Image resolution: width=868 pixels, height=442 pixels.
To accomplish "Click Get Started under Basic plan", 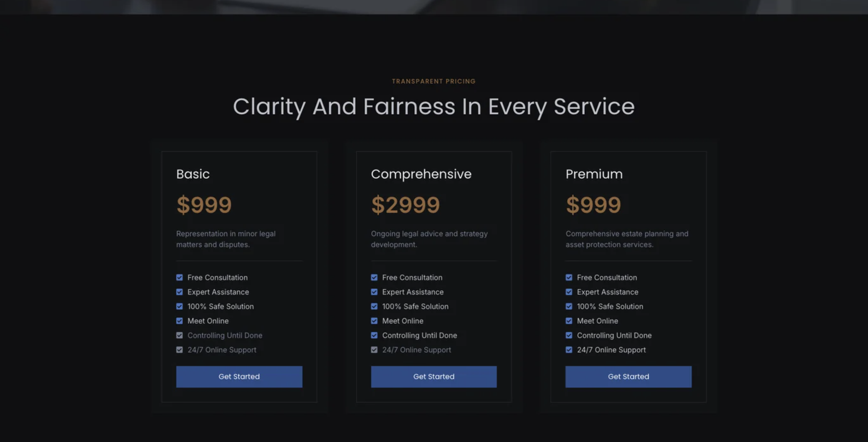I will coord(239,377).
